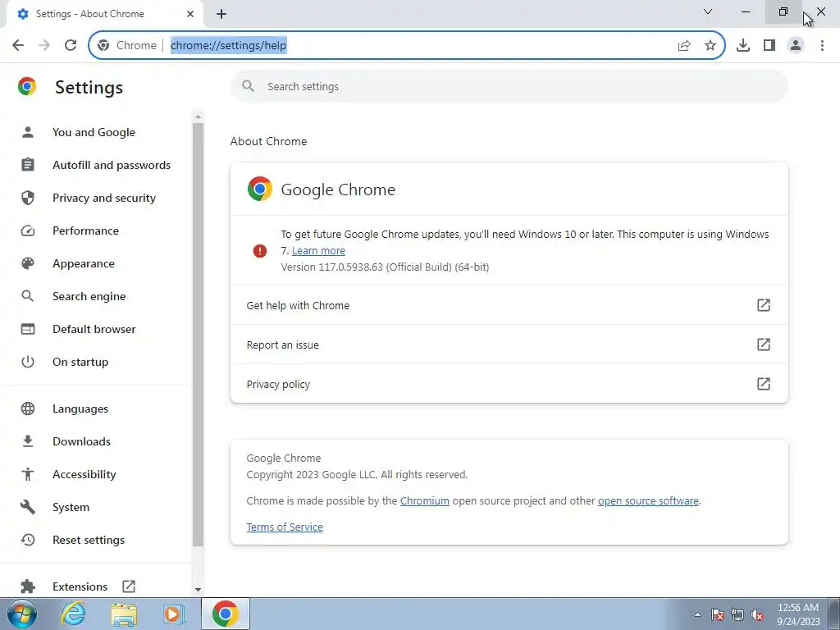Open Accessibility settings
The width and height of the screenshot is (840, 630).
(x=84, y=474)
